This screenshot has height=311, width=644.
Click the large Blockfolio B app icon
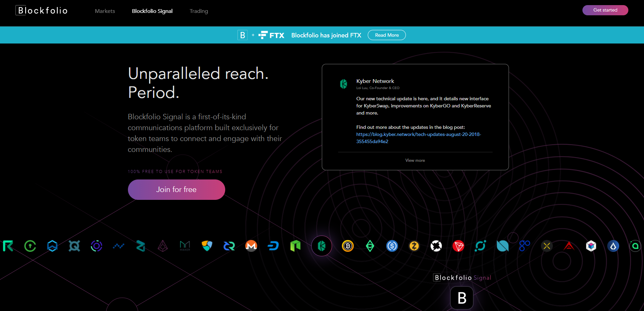[x=462, y=298]
